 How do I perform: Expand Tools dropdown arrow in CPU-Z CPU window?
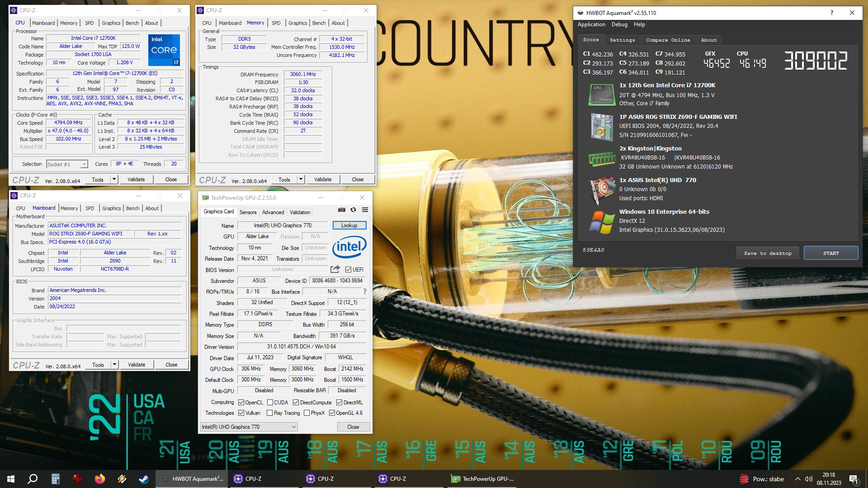pyautogui.click(x=114, y=179)
